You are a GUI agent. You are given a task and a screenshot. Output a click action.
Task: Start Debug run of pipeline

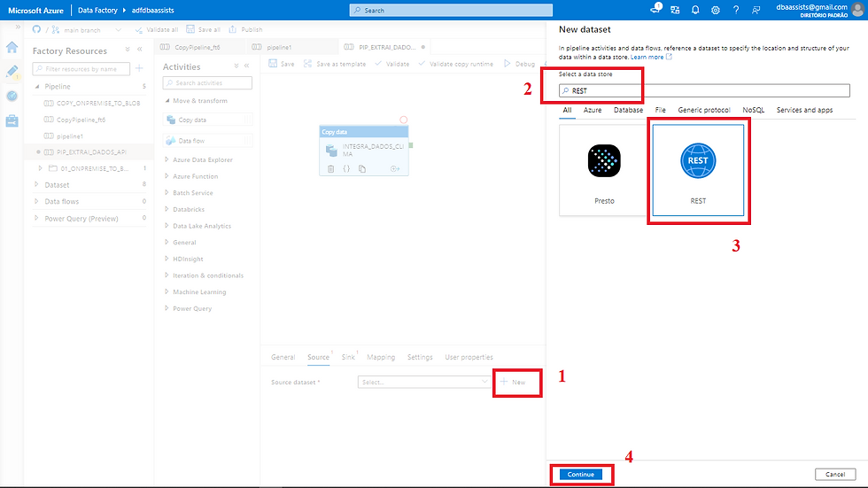[x=519, y=64]
